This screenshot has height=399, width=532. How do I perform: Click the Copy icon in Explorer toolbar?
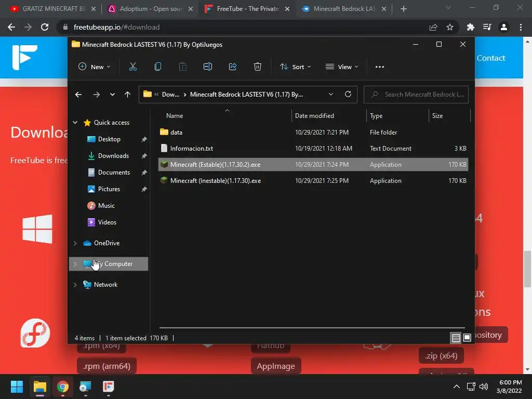[158, 67]
